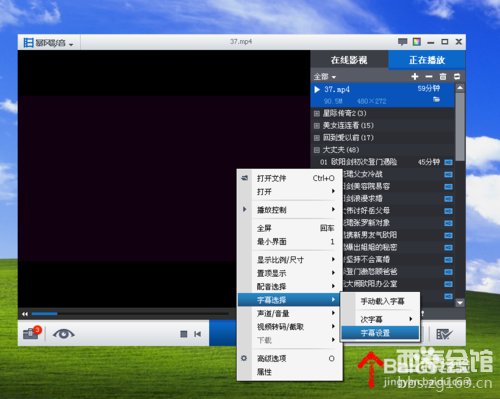The height and width of the screenshot is (399, 500).
Task: Open the 显示比例/尺寸 submenu
Action: click(290, 260)
